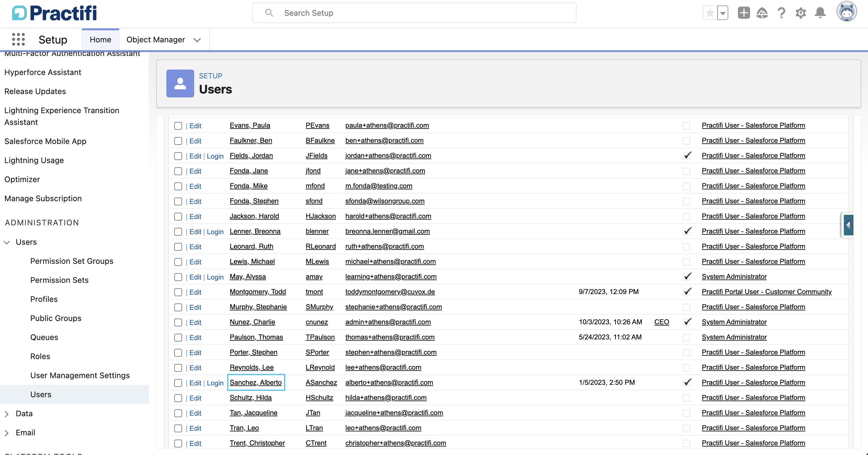
Task: Open the cnunez alias link
Action: pyautogui.click(x=316, y=322)
